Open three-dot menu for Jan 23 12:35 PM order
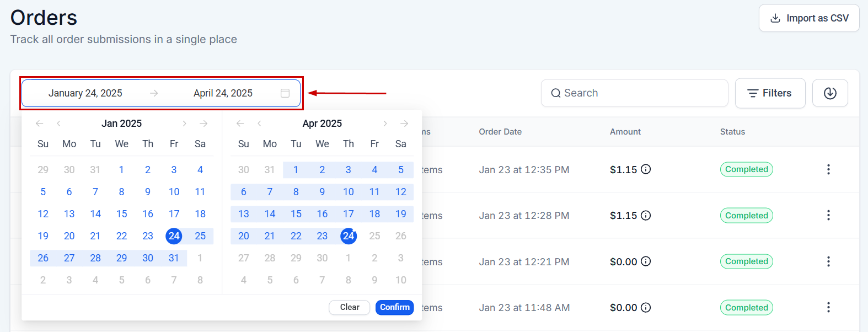 (828, 169)
